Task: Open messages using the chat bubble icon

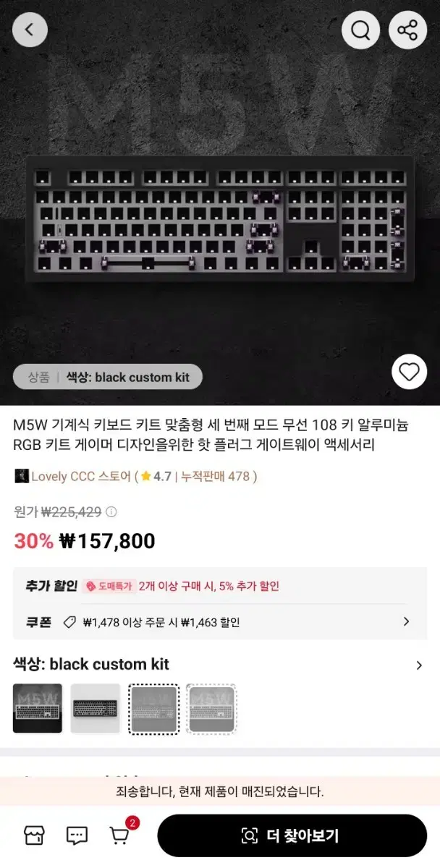Action: (75, 835)
